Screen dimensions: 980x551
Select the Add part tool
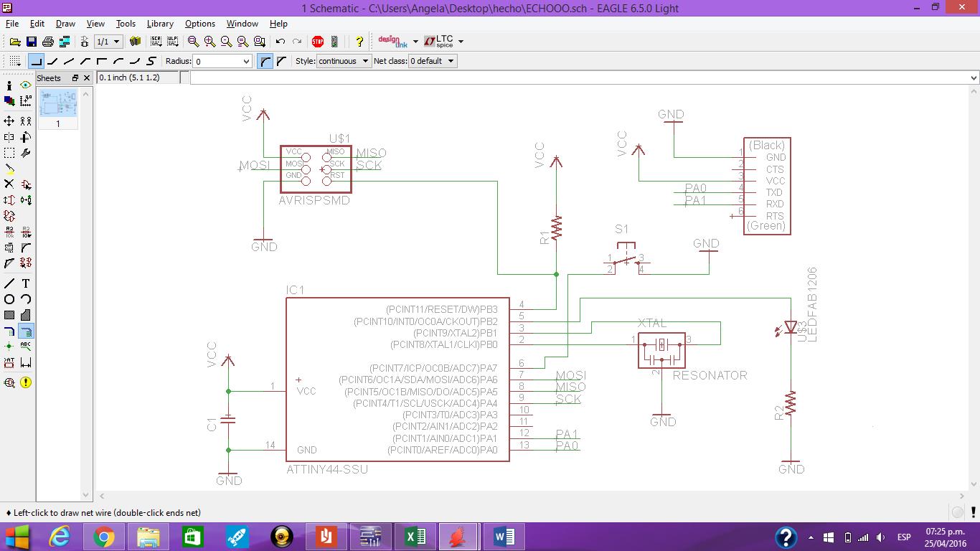coord(26,184)
